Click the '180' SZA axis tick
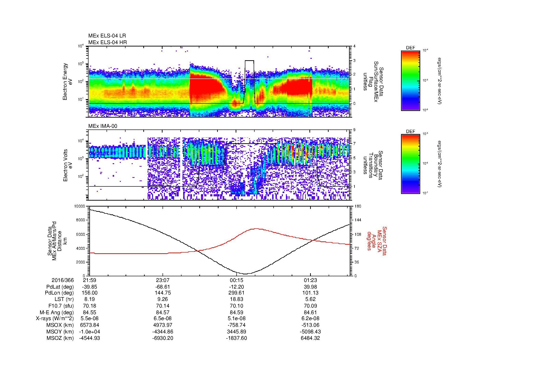The height and width of the screenshot is (392, 555). pyautogui.click(x=358, y=206)
